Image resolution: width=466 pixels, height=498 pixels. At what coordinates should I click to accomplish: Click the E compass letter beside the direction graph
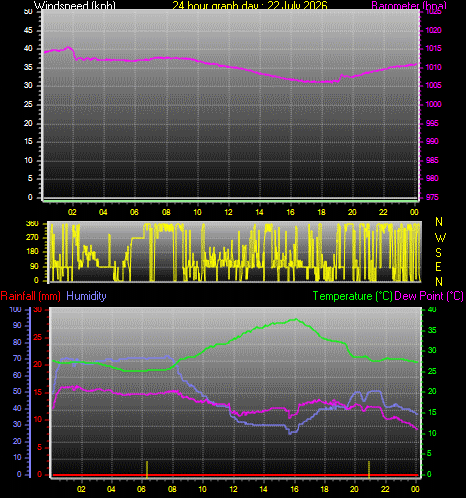439,267
